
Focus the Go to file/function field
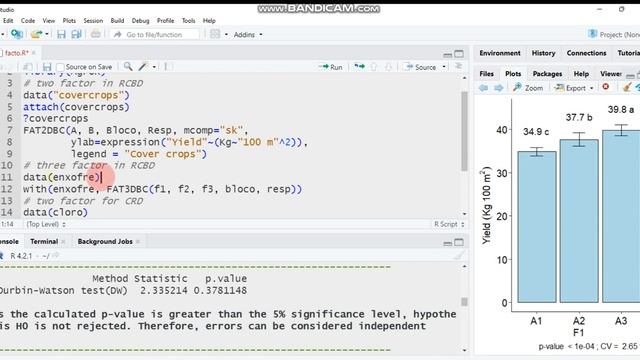154,35
